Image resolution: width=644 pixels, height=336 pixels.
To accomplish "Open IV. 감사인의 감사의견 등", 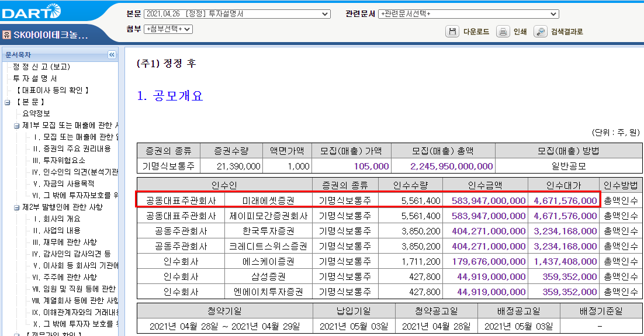I will pyautogui.click(x=72, y=254).
